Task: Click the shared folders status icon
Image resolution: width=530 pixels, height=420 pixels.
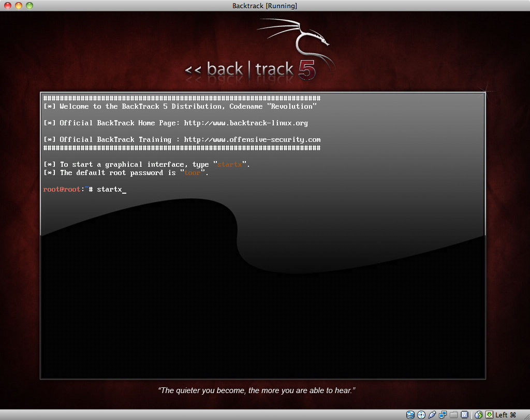Action: pos(453,415)
